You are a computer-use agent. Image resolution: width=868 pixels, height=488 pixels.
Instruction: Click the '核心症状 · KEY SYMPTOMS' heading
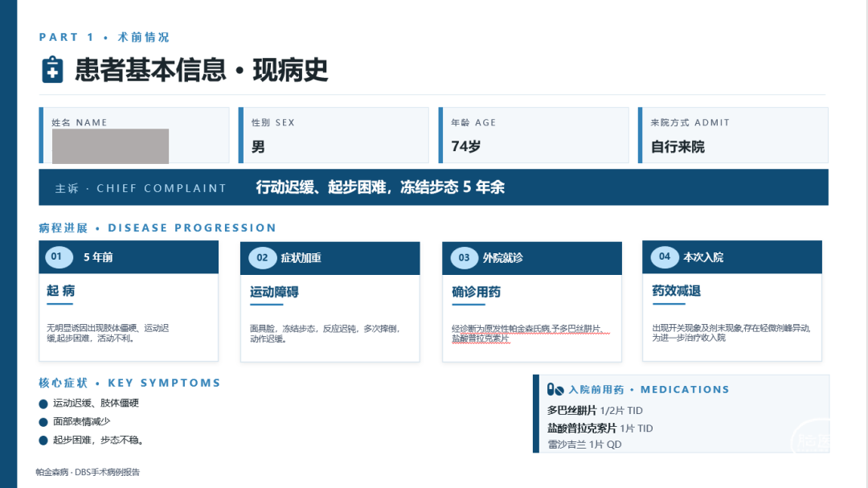129,383
